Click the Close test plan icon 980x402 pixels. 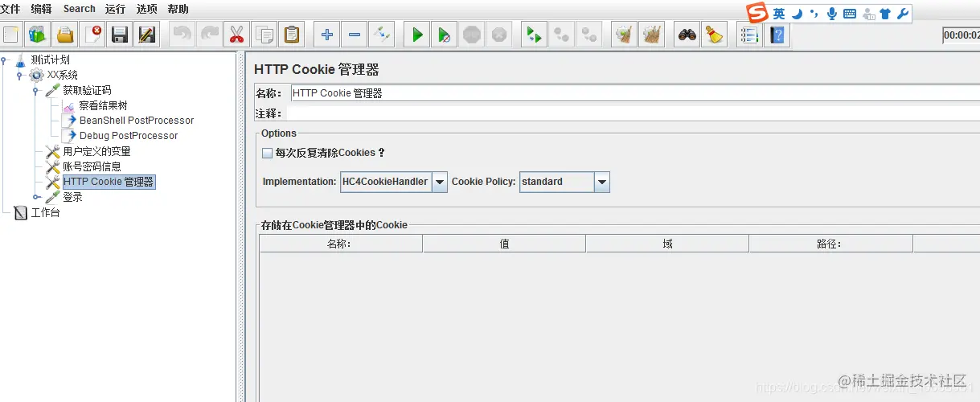93,35
